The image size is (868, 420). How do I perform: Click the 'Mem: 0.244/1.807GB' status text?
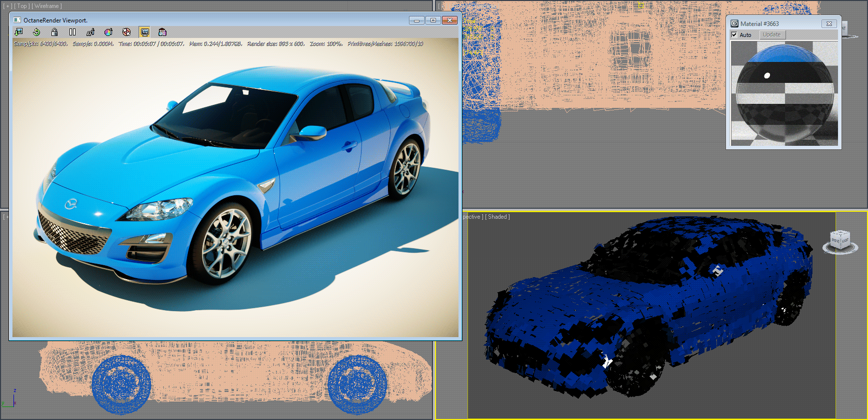point(216,44)
